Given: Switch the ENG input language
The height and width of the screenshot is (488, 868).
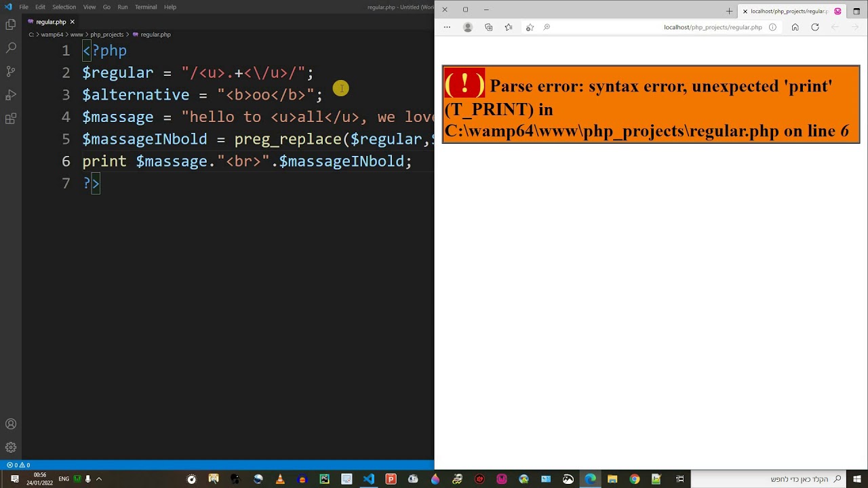Looking at the screenshot, I should tap(64, 479).
